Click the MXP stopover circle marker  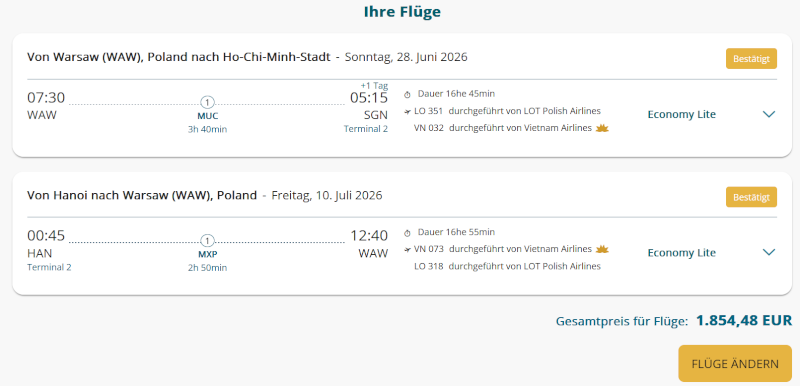207,240
